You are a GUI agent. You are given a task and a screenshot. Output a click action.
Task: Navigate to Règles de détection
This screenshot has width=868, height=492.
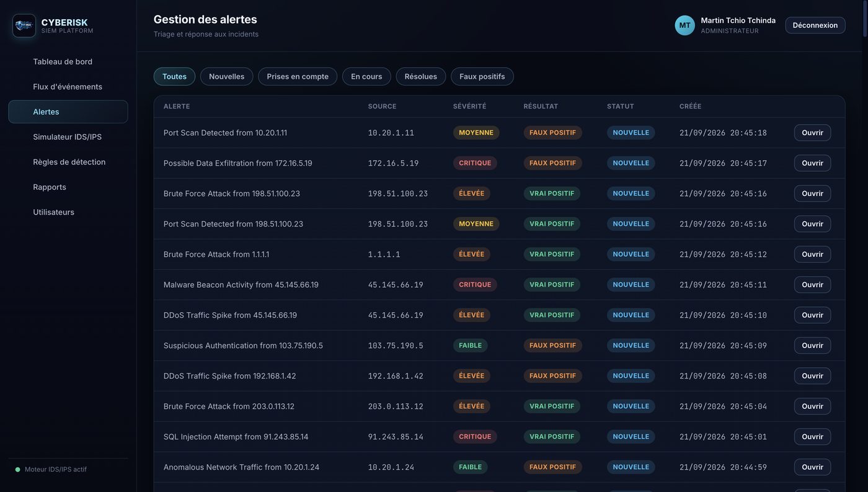point(68,162)
